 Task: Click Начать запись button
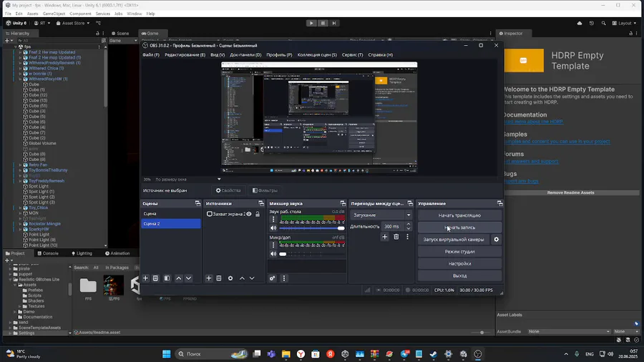(459, 228)
